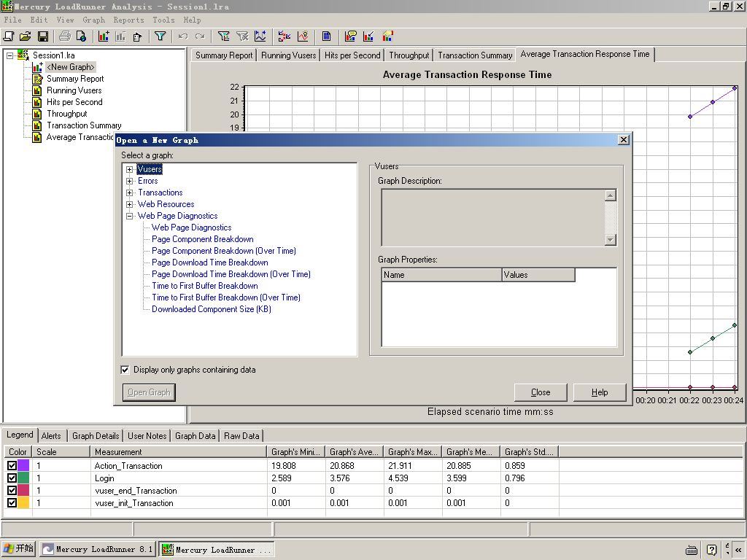The width and height of the screenshot is (747, 560).
Task: Click the New session toolbar icon
Action: (x=9, y=36)
